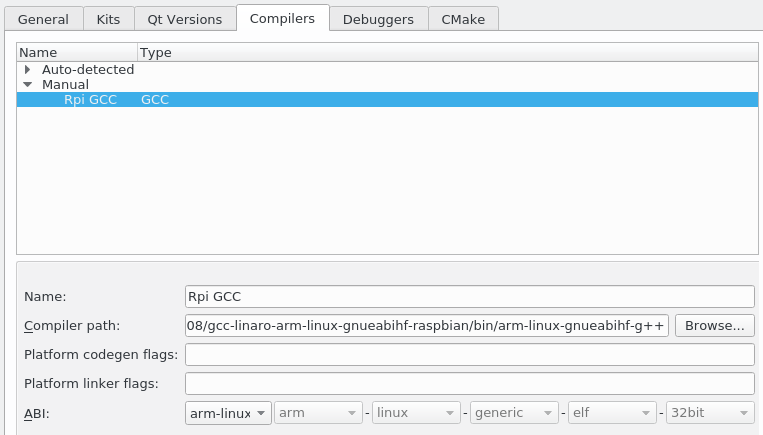Open the linux OS dropdown
The height and width of the screenshot is (435, 763).
pyautogui.click(x=415, y=412)
